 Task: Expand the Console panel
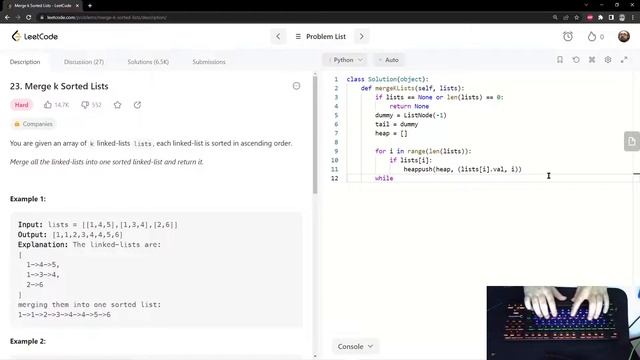pyautogui.click(x=355, y=346)
